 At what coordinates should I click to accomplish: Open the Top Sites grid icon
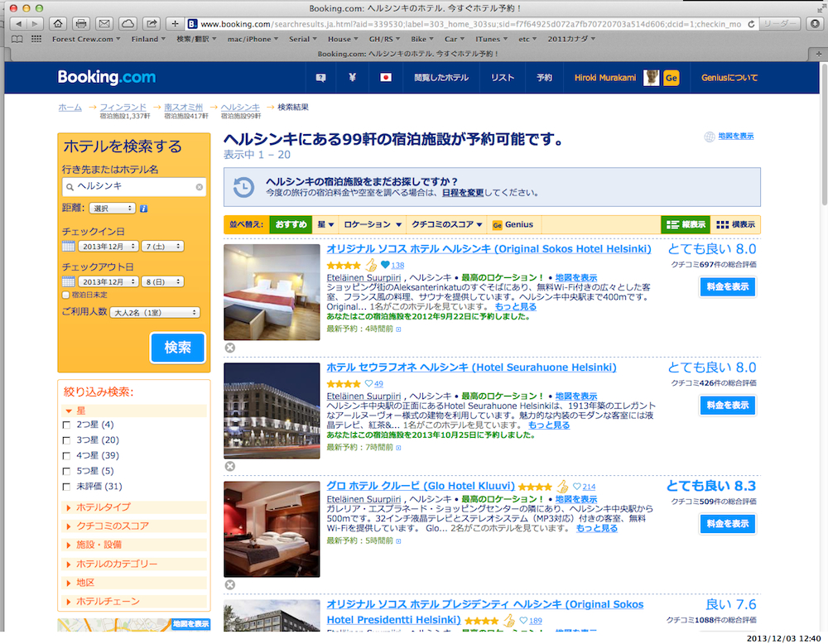coord(36,39)
